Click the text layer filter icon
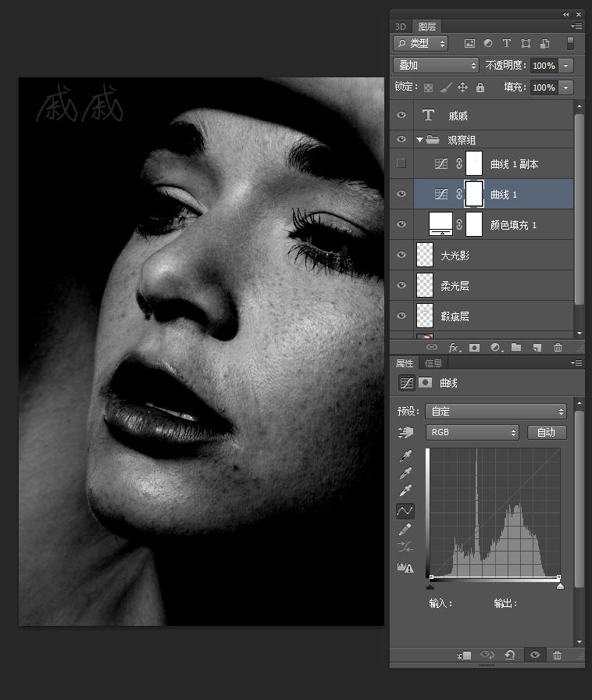This screenshot has height=700, width=592. coord(506,44)
